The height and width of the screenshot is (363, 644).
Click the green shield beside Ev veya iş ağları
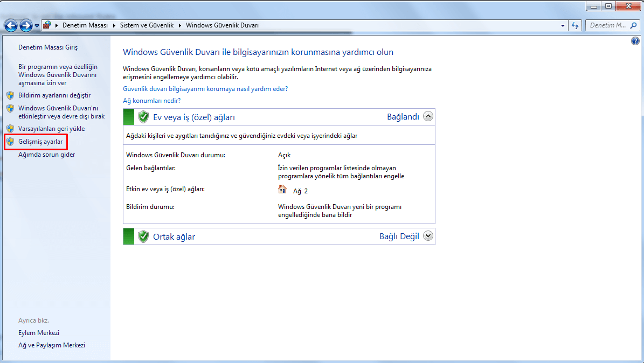tap(143, 117)
